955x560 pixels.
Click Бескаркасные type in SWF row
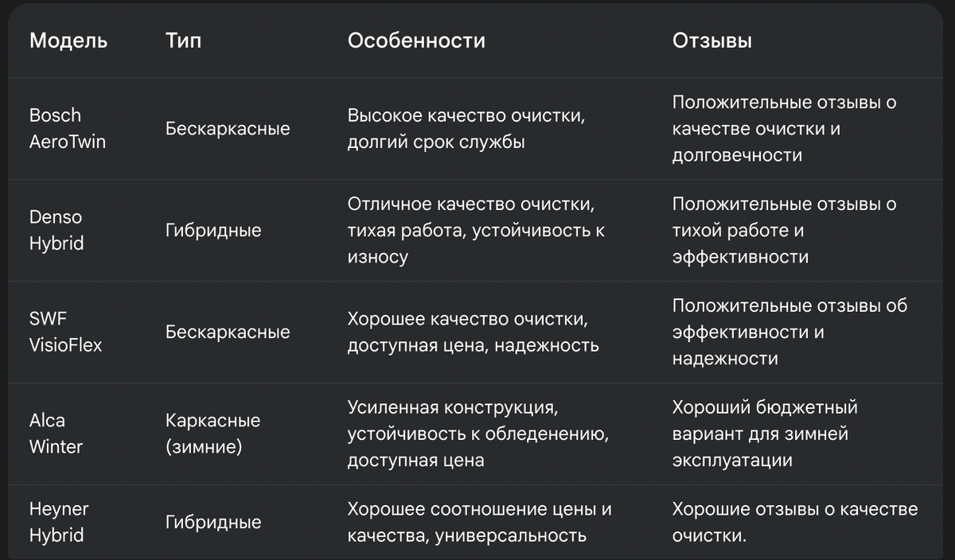(228, 332)
